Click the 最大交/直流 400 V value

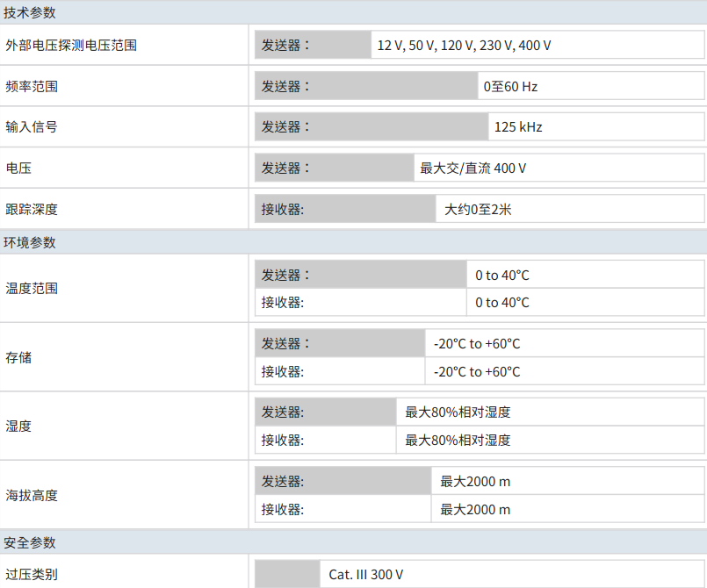(473, 168)
